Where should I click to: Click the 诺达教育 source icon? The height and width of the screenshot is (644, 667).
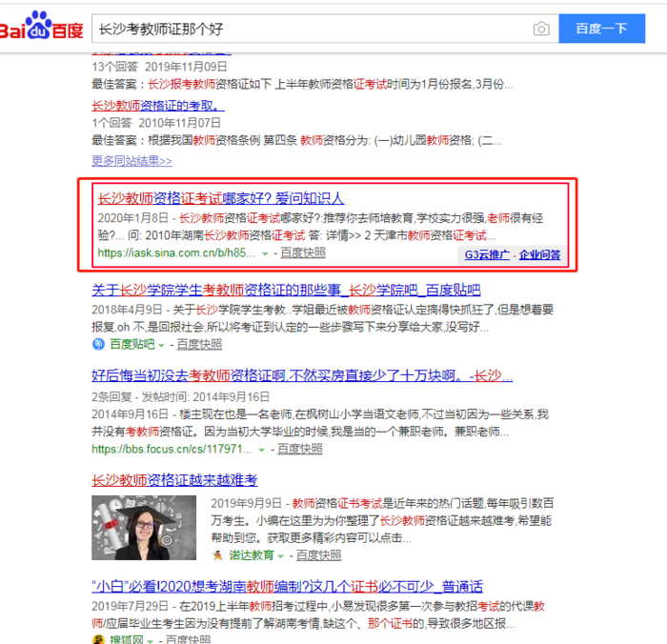click(218, 555)
